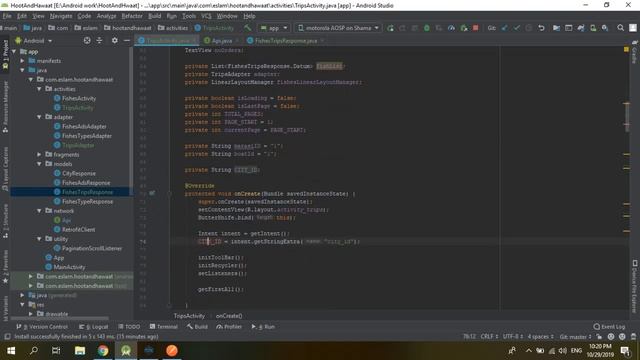Open the UTF-8 encoding selector
Viewport: 640px width, 360px height.
(x=513, y=337)
